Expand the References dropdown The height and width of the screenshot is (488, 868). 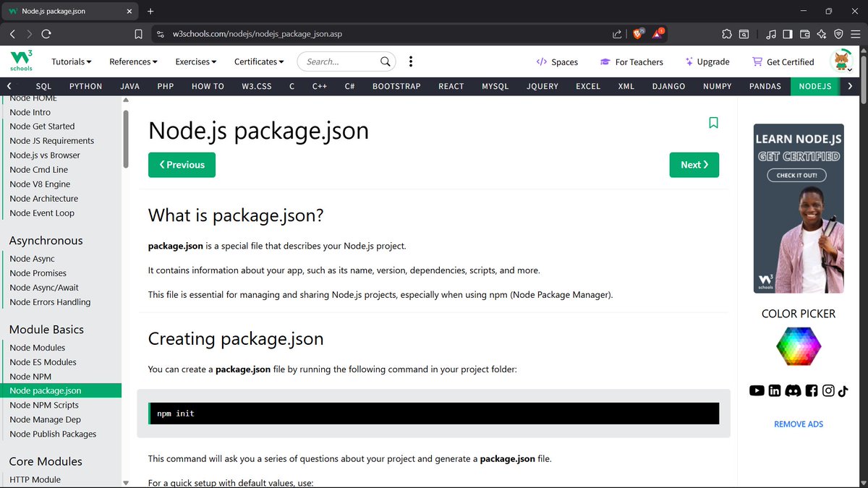133,61
